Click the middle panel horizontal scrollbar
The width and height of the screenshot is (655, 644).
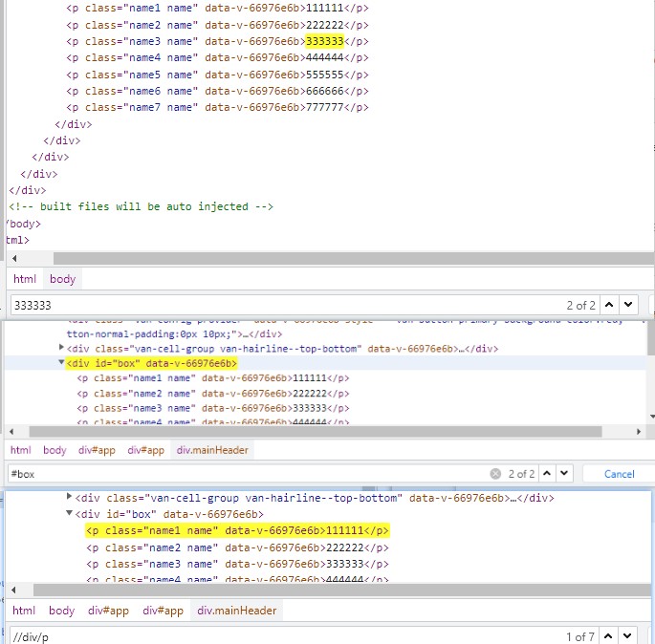pyautogui.click(x=316, y=432)
